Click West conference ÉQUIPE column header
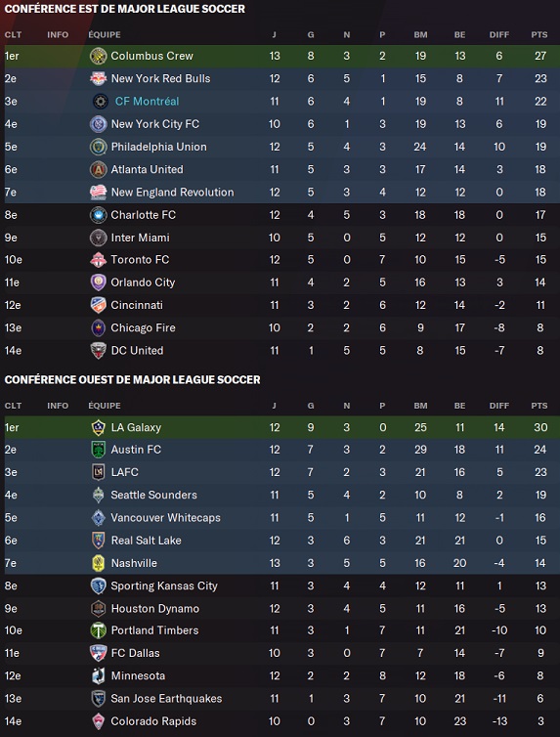The width and height of the screenshot is (560, 737). (105, 406)
